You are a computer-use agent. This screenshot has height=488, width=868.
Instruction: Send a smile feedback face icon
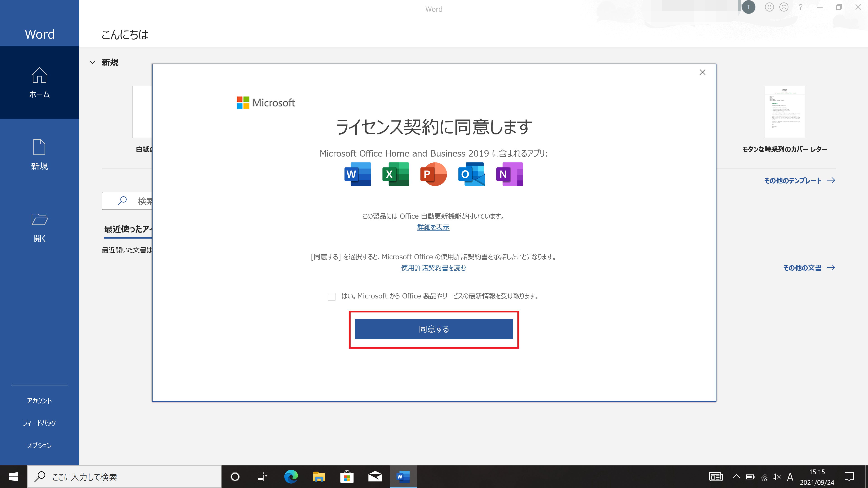[x=769, y=7]
